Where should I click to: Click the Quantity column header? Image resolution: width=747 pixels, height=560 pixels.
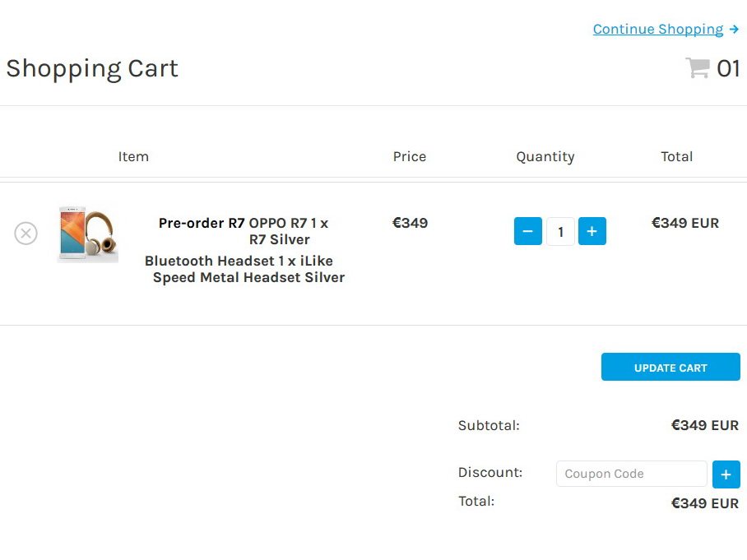point(545,156)
